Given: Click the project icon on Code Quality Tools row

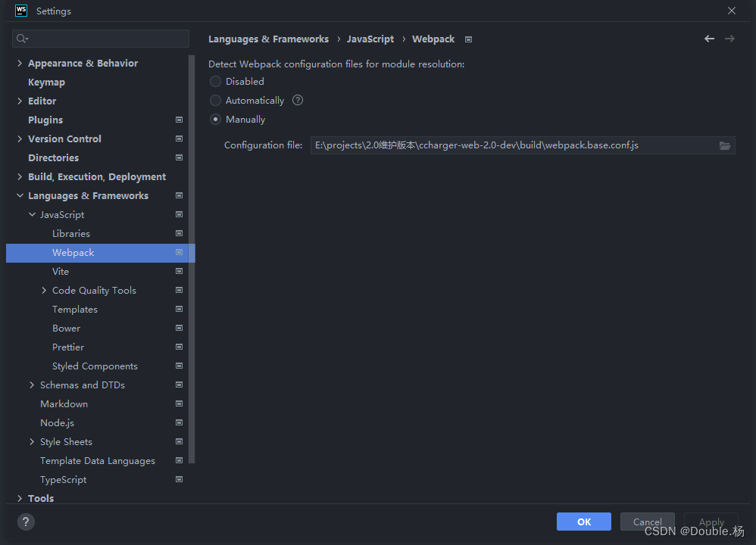Looking at the screenshot, I should click(179, 290).
